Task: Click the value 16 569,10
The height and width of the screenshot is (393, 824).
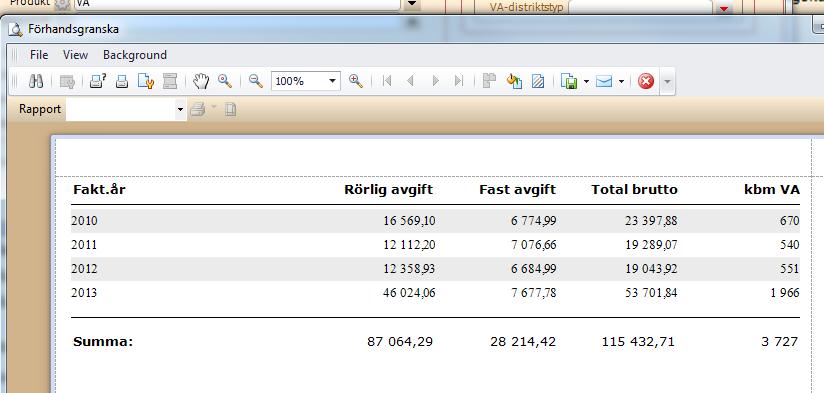Action: [409, 221]
